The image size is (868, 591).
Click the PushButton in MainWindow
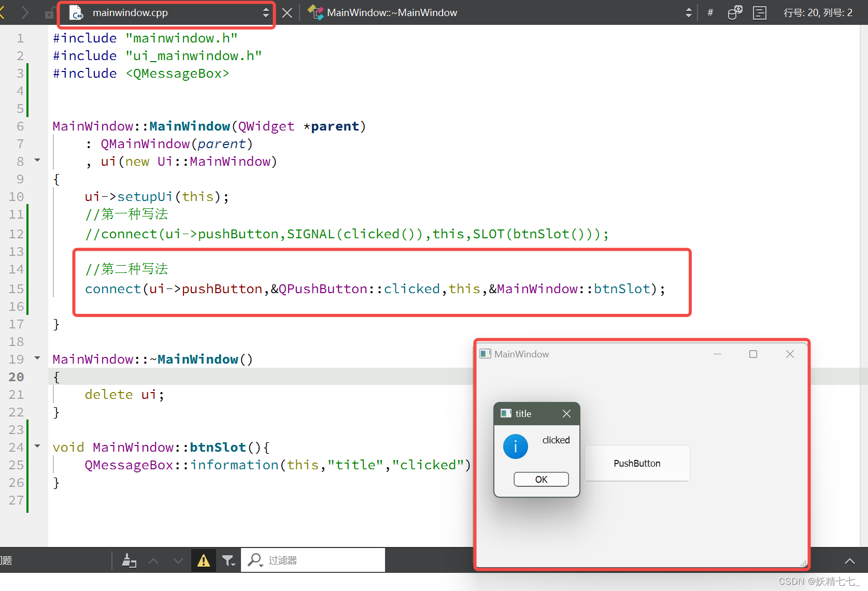pyautogui.click(x=637, y=463)
